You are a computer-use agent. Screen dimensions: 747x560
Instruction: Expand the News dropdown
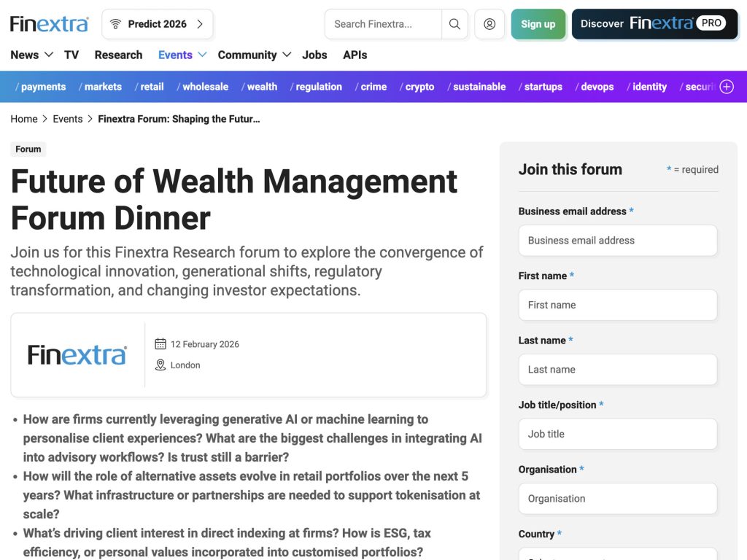(x=31, y=55)
